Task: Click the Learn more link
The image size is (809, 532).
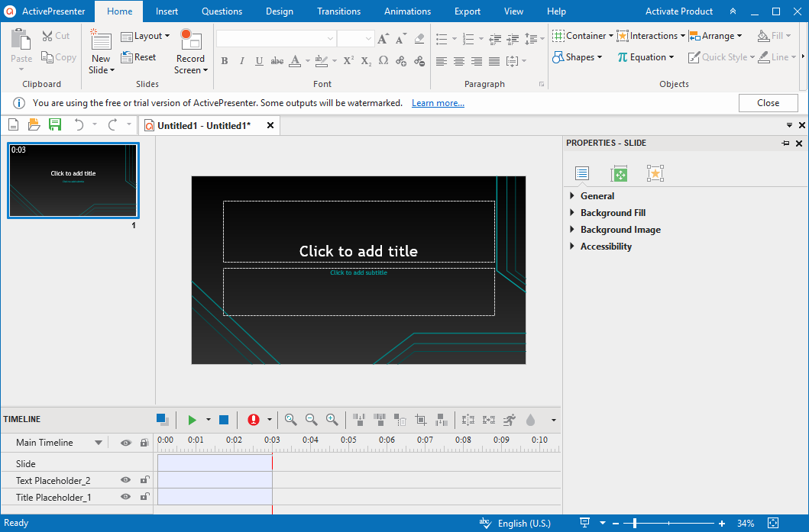Action: (x=438, y=103)
